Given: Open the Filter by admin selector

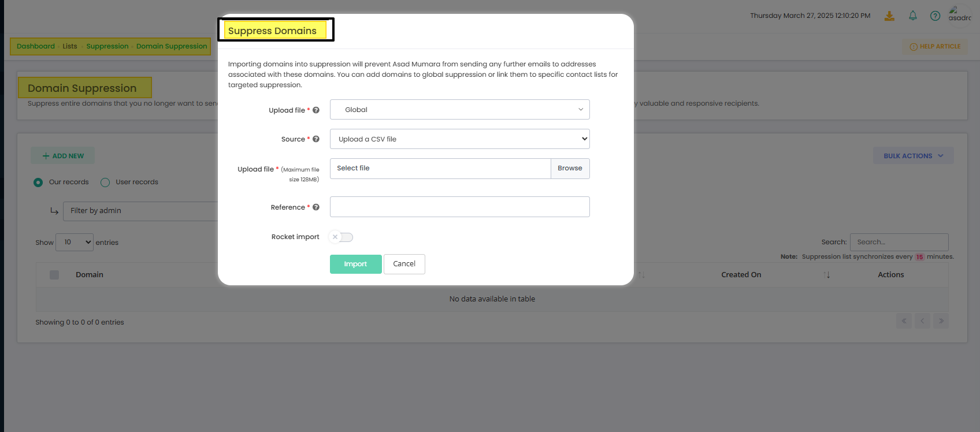Looking at the screenshot, I should point(140,211).
